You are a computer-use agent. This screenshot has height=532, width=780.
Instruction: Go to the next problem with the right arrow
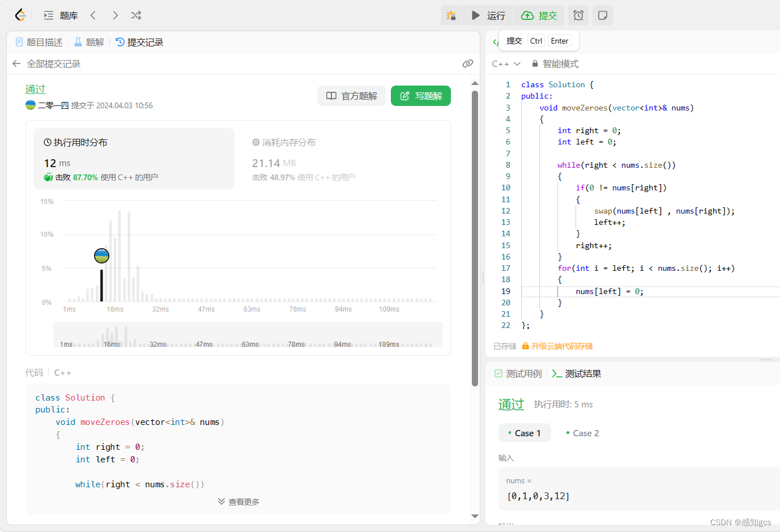tap(115, 15)
